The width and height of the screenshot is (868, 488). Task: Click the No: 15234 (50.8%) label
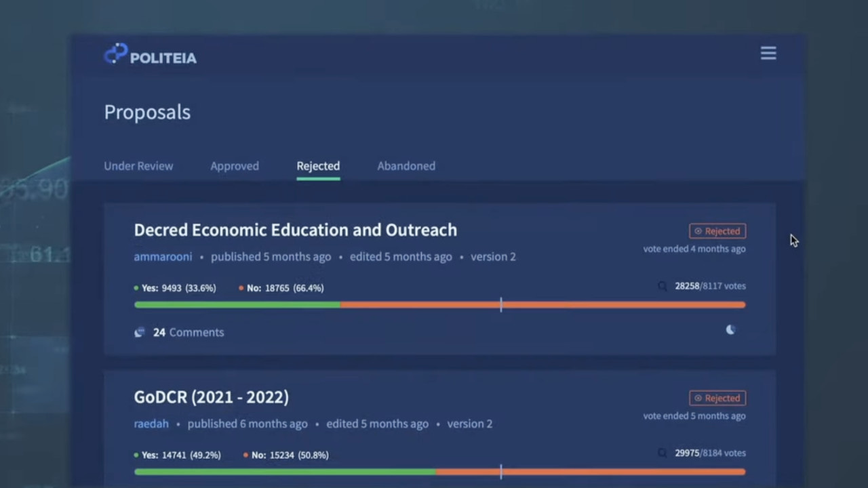(286, 455)
